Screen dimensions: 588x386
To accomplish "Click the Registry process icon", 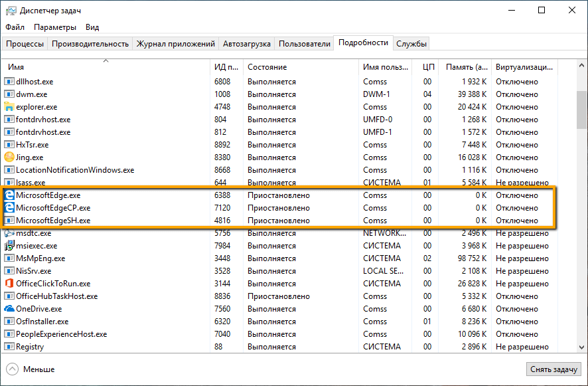I will click(8, 346).
